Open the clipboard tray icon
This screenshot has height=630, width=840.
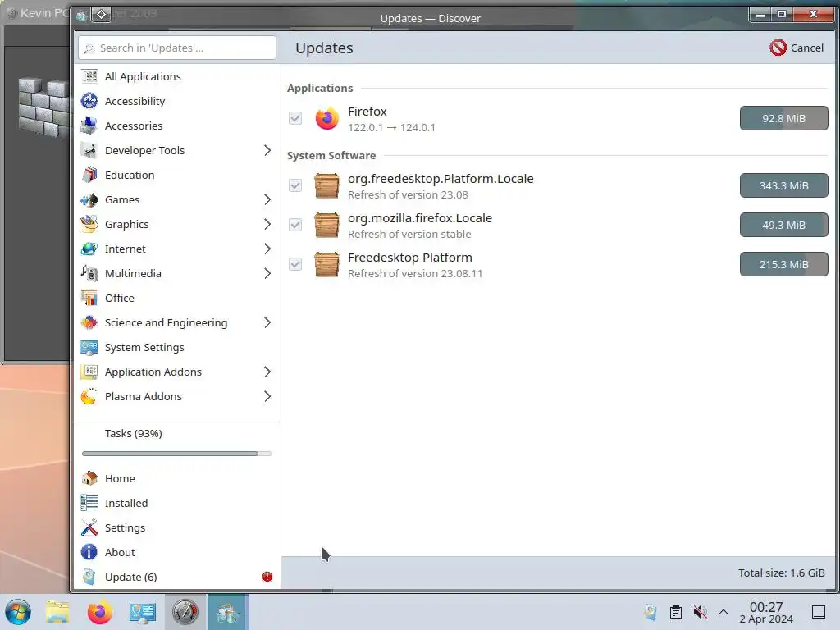coord(676,612)
